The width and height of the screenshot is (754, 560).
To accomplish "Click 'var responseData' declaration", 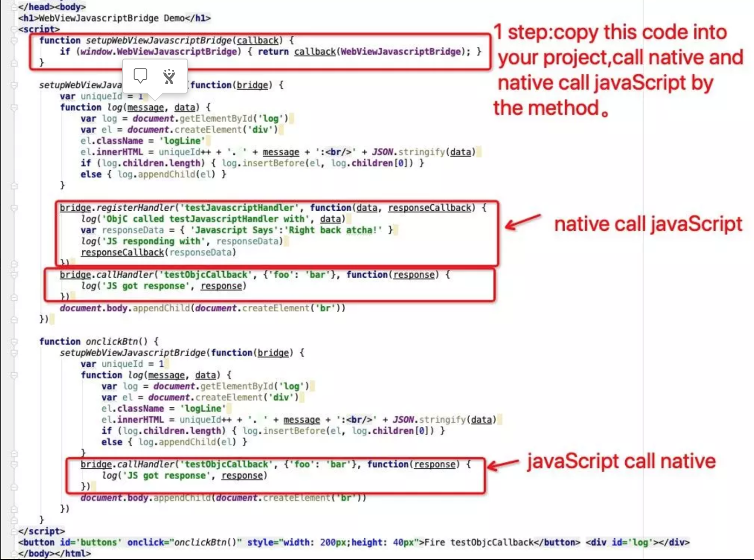I will [122, 230].
